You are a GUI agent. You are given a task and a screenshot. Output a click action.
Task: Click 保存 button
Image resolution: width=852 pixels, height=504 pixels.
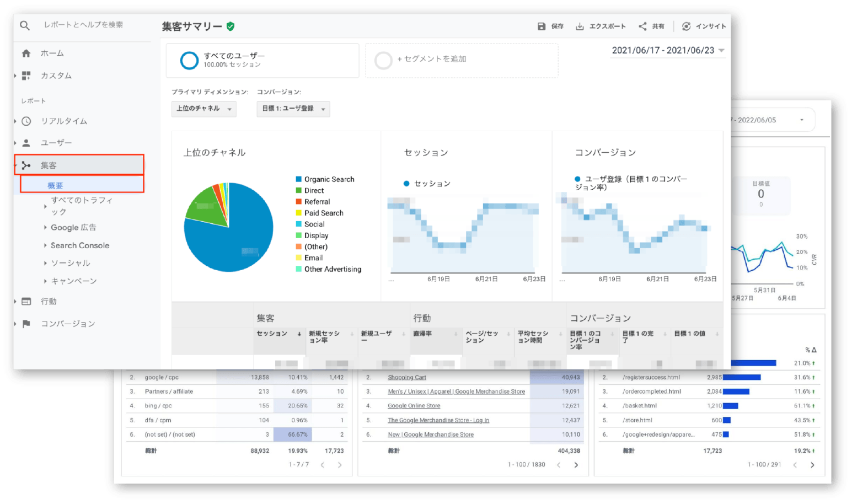point(550,26)
